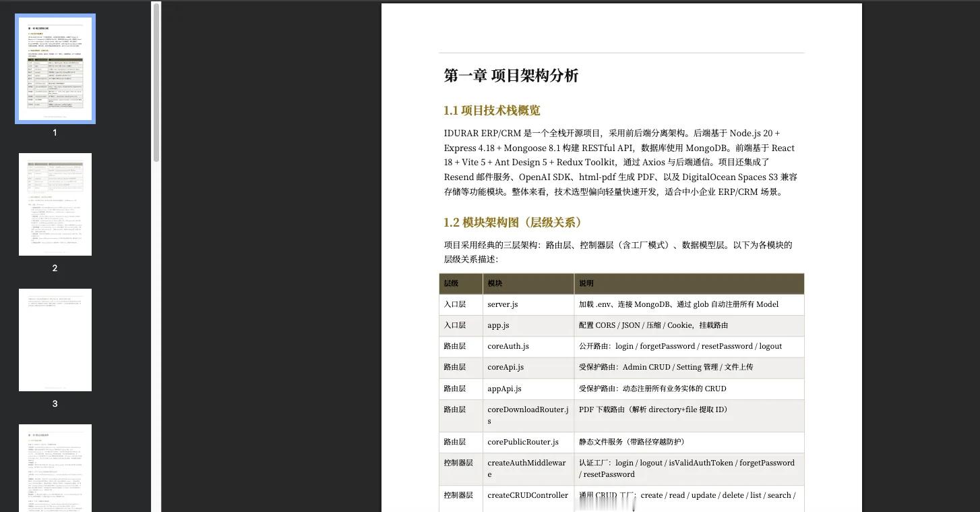Click the app.js table cell

click(528, 325)
